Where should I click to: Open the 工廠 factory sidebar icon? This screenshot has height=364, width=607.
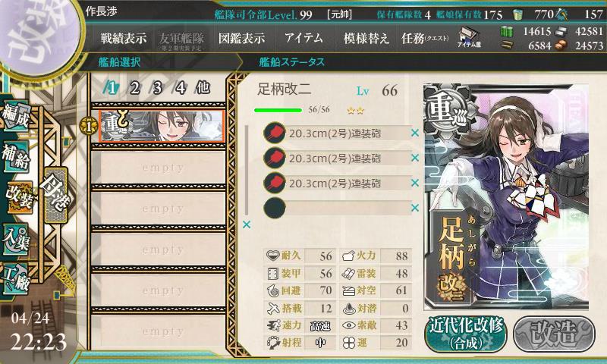[x=16, y=279]
